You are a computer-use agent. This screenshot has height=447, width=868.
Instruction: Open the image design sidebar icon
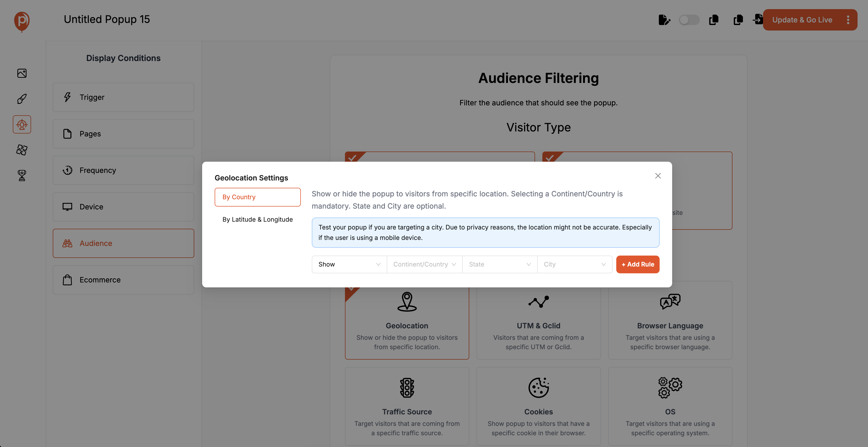pyautogui.click(x=22, y=73)
